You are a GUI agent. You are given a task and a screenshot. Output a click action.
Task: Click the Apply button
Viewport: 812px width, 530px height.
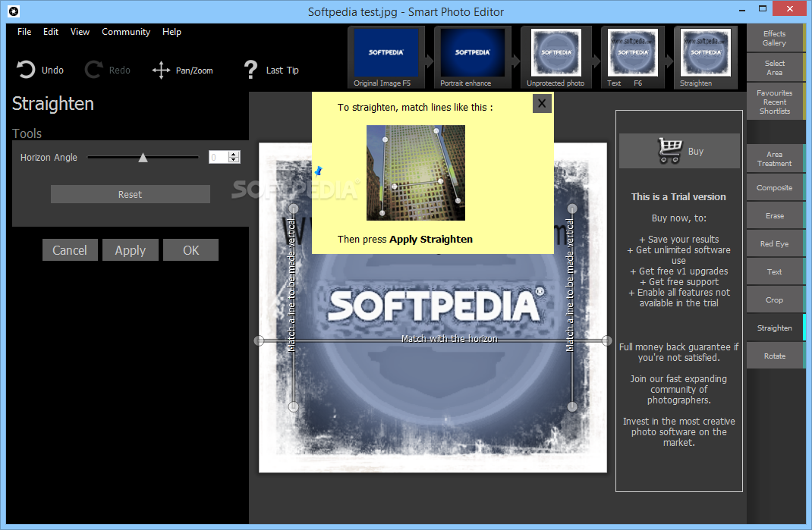(x=131, y=250)
